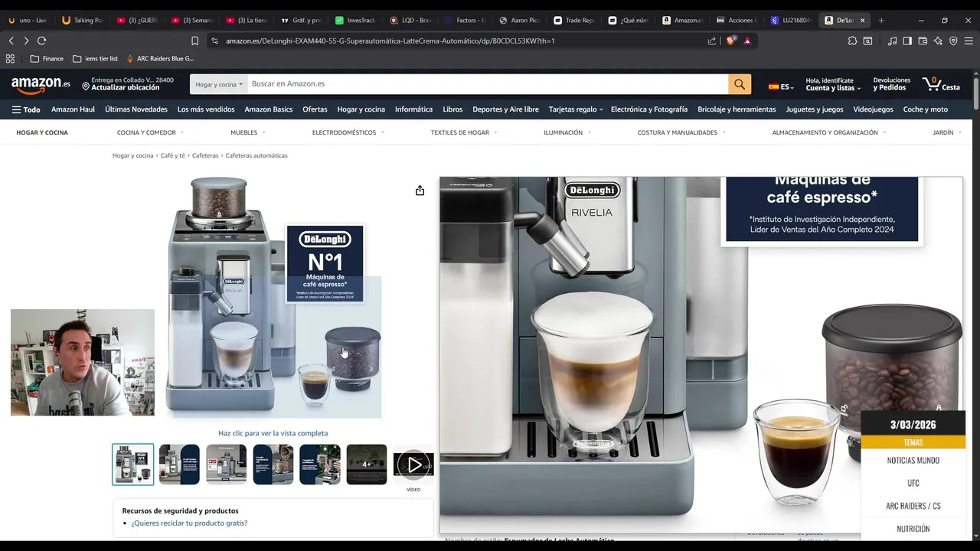Open the Ofertas nav item
Viewport: 980px width, 551px height.
pos(315,109)
